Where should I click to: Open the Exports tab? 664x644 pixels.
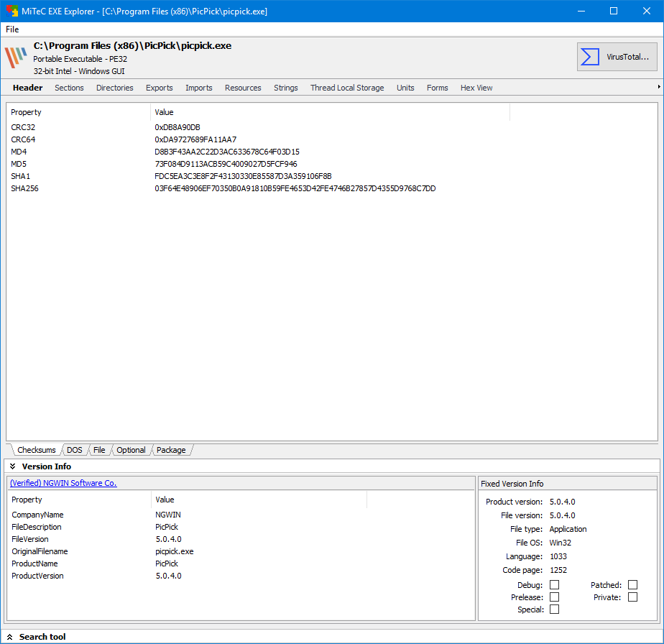160,88
